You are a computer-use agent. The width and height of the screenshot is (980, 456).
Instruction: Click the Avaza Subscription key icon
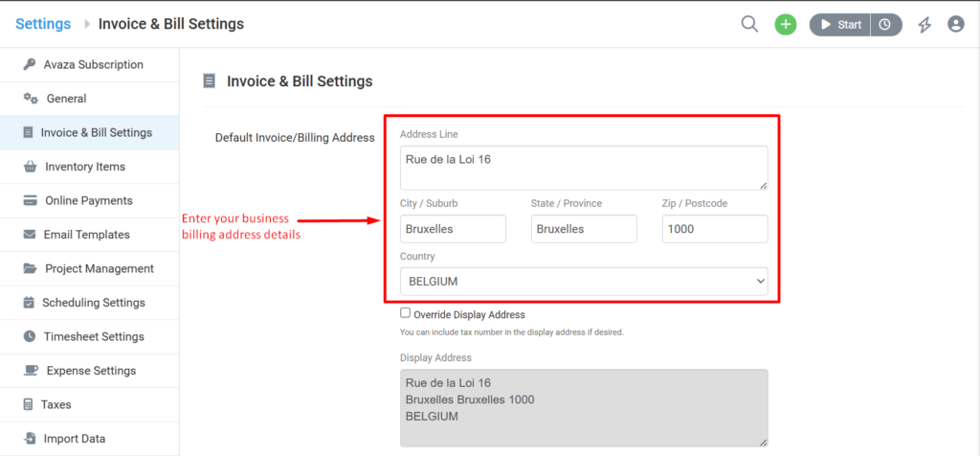coord(29,65)
